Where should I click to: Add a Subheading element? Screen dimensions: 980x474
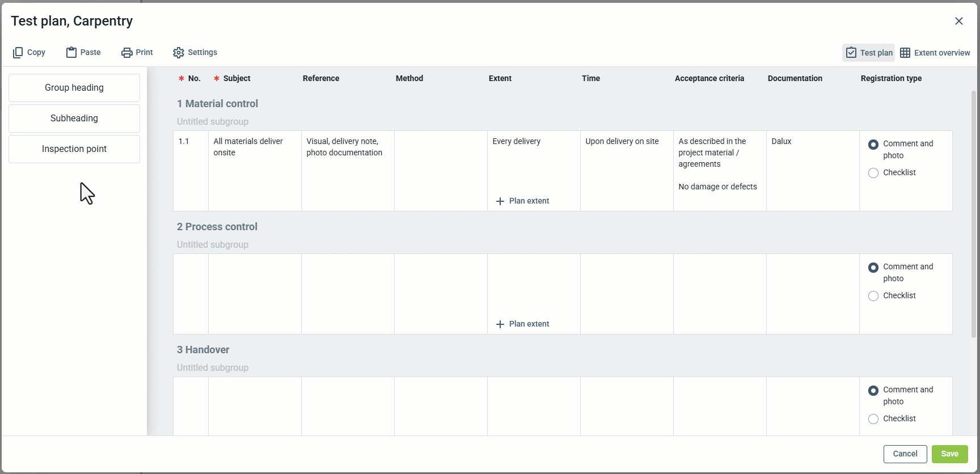(x=74, y=118)
